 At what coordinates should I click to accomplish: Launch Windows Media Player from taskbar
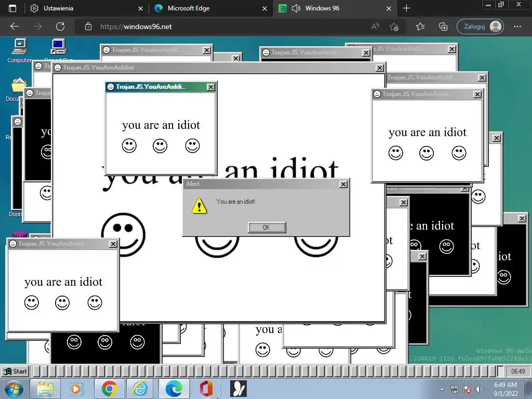tap(76, 389)
